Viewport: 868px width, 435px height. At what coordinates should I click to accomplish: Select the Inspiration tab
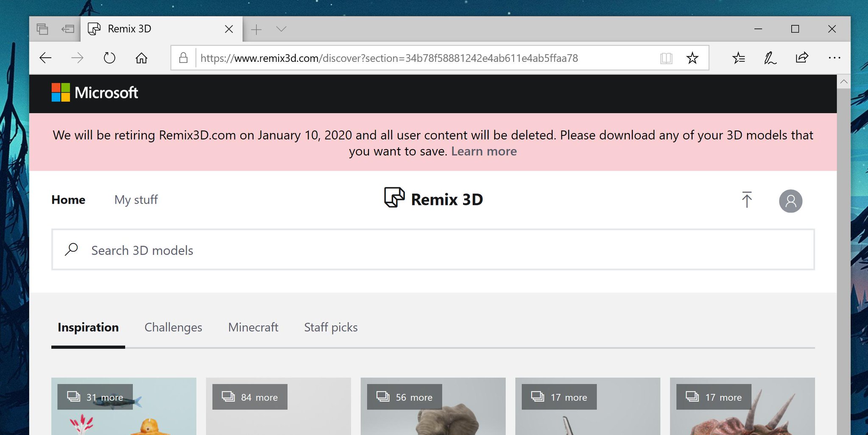[88, 327]
